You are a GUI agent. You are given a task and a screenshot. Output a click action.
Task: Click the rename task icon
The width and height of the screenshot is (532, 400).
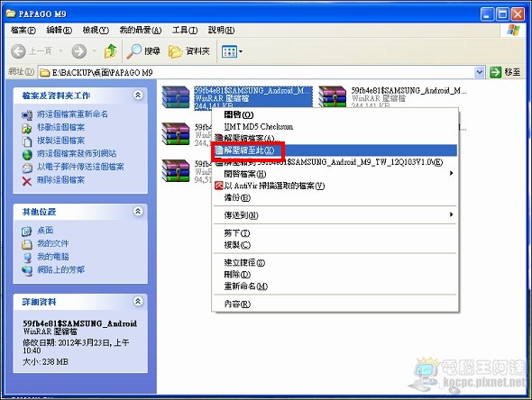tap(27, 115)
